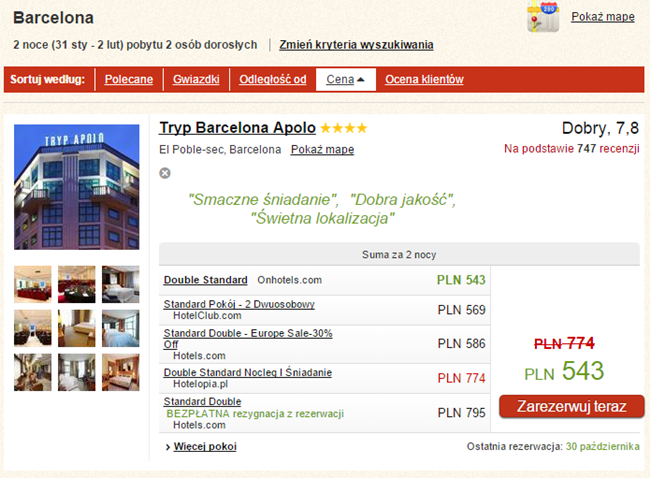This screenshot has height=478, width=650.
Task: Open Double Standard Nocleg I Śniadanie offer
Action: pyautogui.click(x=248, y=372)
